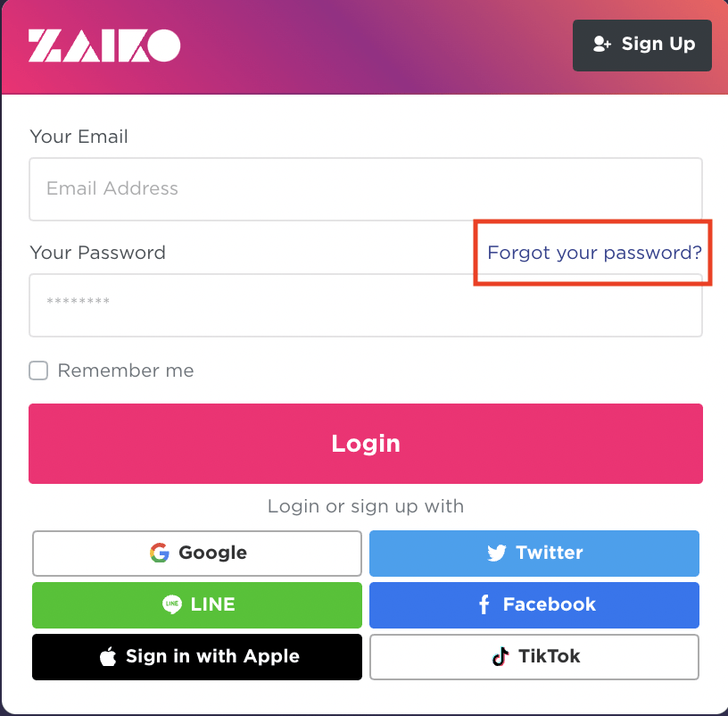Choose the green LINE login button
This screenshot has height=716, width=728.
pos(197,605)
